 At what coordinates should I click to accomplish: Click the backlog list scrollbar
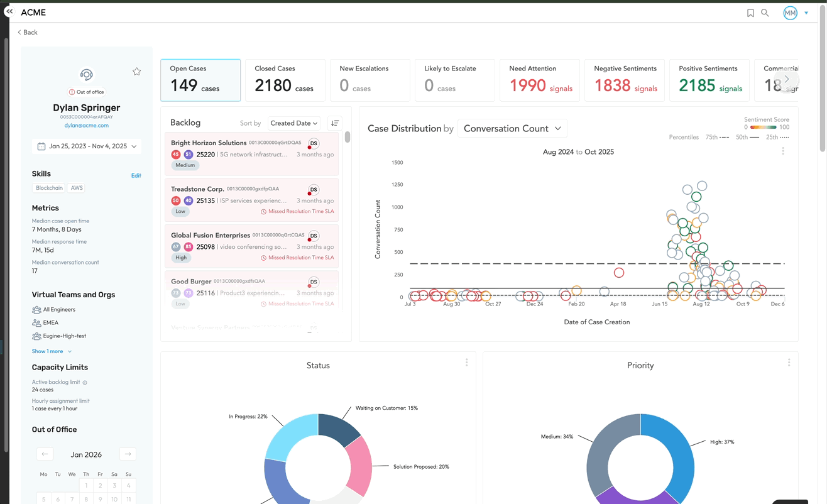348,137
